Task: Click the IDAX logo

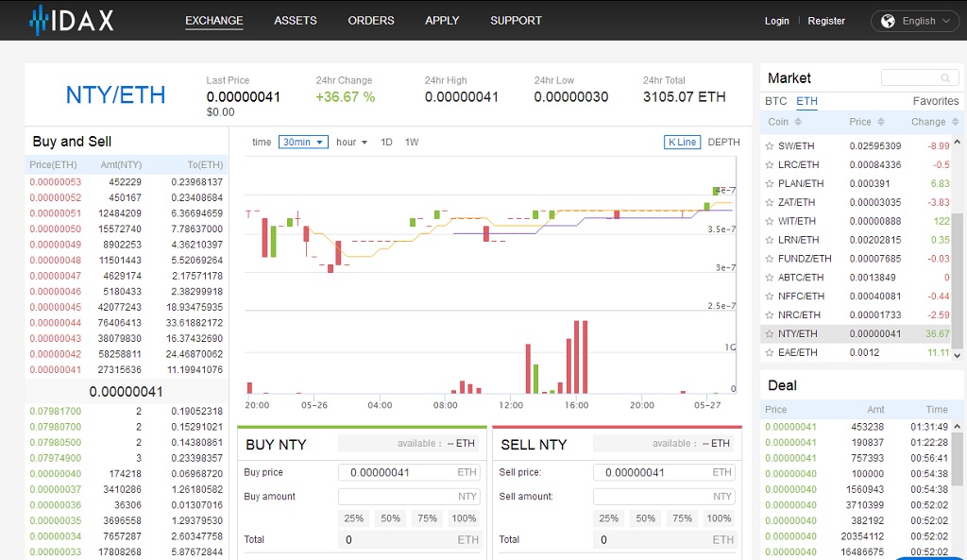Action: pos(72,21)
